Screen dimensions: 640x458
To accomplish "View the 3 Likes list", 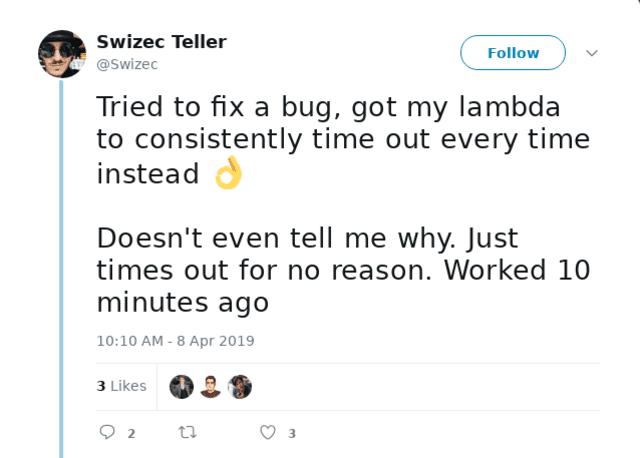I will point(122,386).
